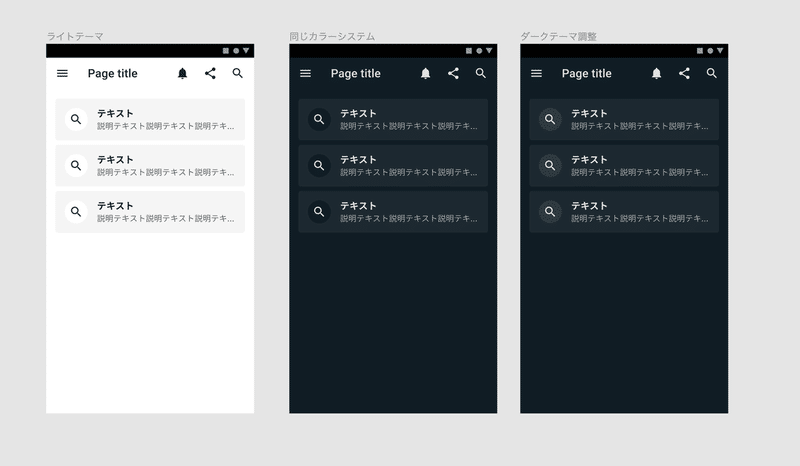The width and height of the screenshot is (800, 466).
Task: Click the '同じカラーシステム' label above the middle mockup
Action: (x=332, y=36)
